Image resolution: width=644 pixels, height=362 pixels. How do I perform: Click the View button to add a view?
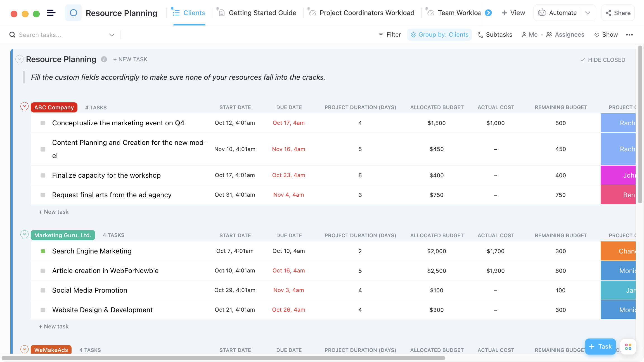tap(513, 12)
